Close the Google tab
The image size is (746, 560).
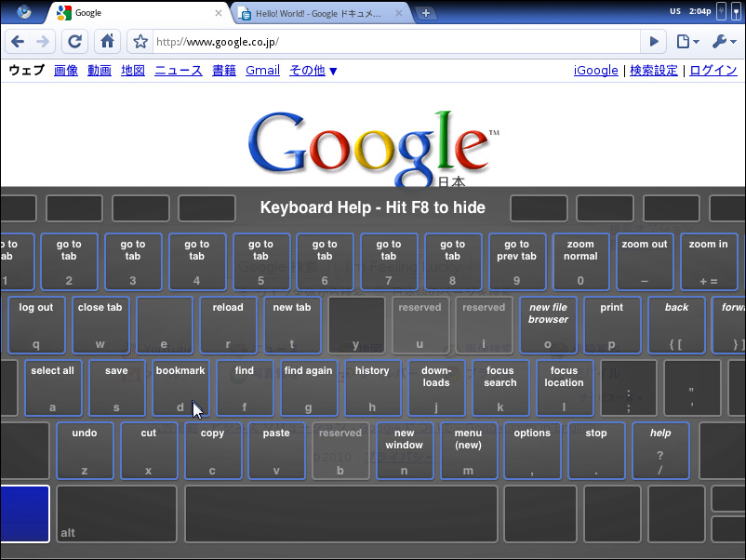point(219,13)
